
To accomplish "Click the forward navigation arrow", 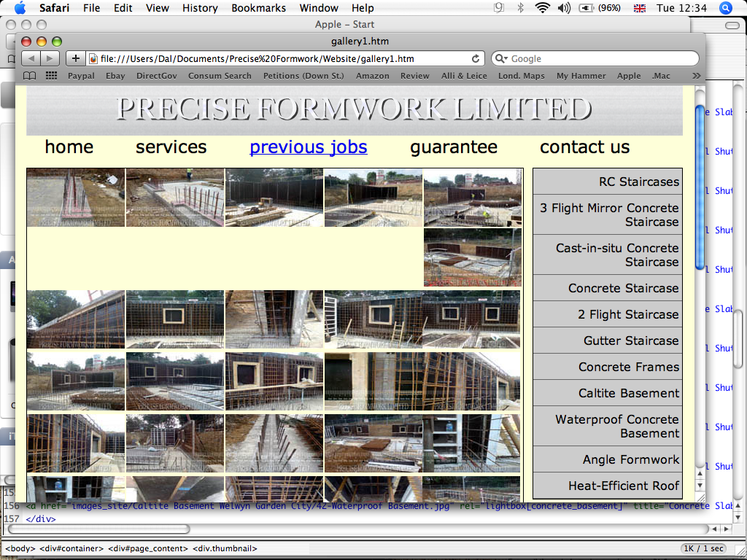I will (50, 58).
